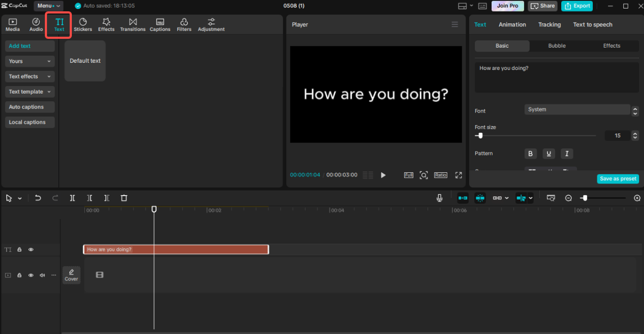Mute the video track audio

(x=42, y=275)
